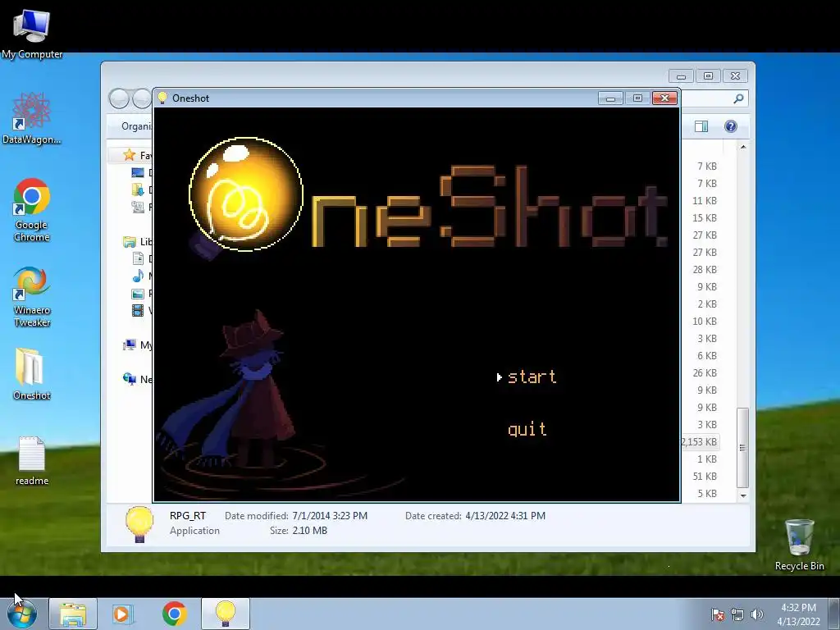Minimize the Oneshot game window
This screenshot has width=840, height=630.
[x=610, y=98]
